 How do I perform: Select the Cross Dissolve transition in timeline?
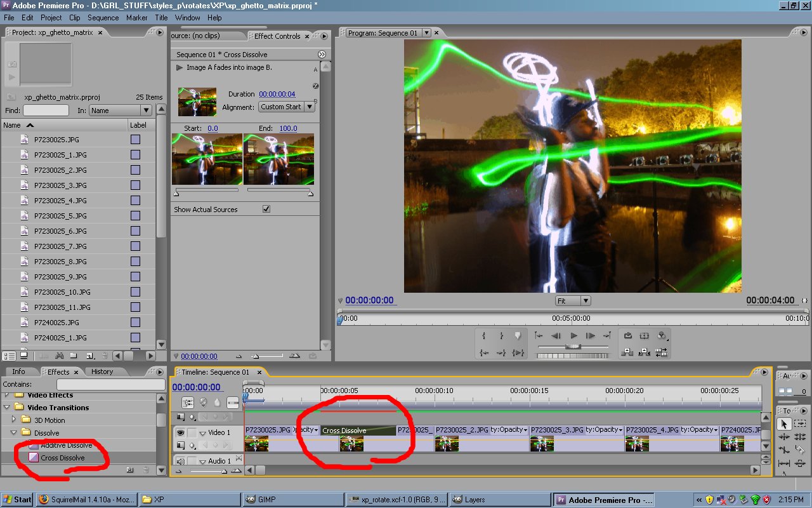point(358,431)
